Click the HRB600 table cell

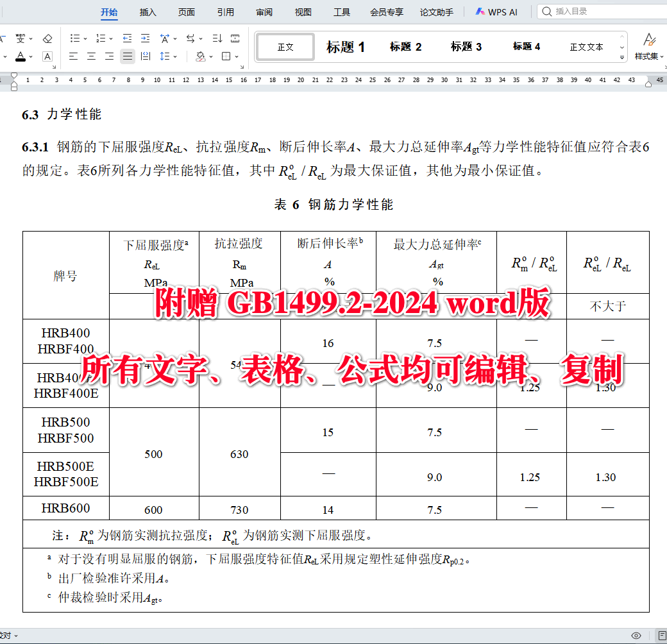click(66, 508)
